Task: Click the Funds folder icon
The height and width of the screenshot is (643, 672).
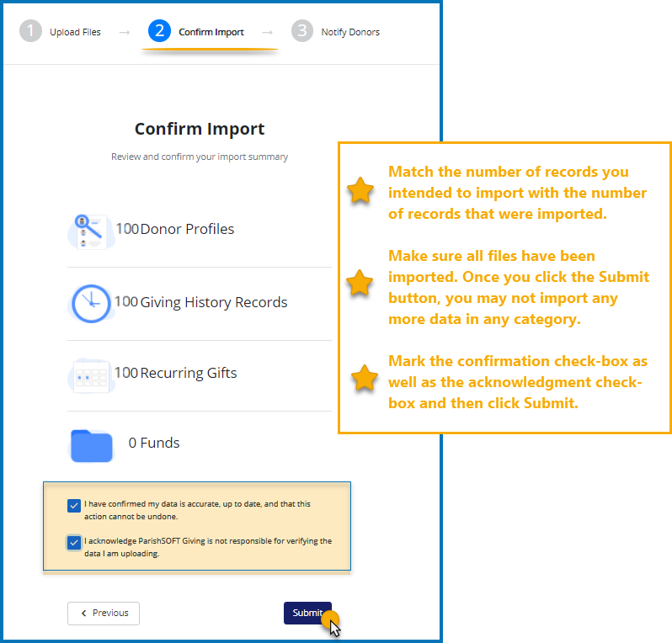Action: coord(91,446)
